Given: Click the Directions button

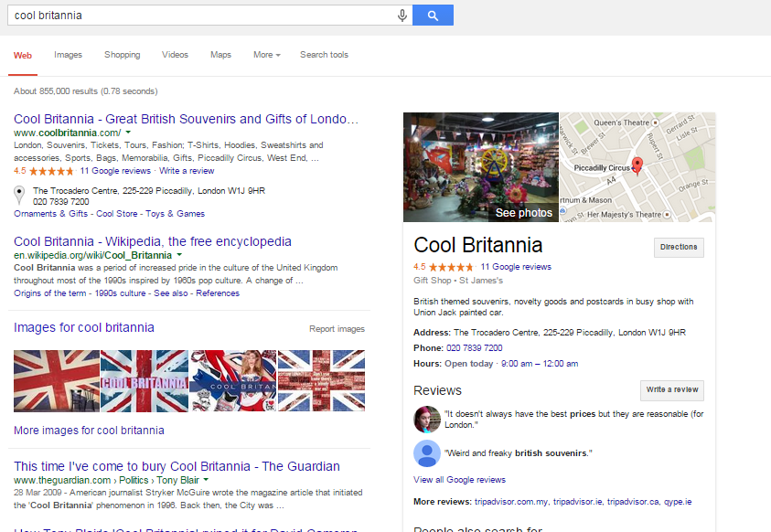Looking at the screenshot, I should (x=679, y=247).
